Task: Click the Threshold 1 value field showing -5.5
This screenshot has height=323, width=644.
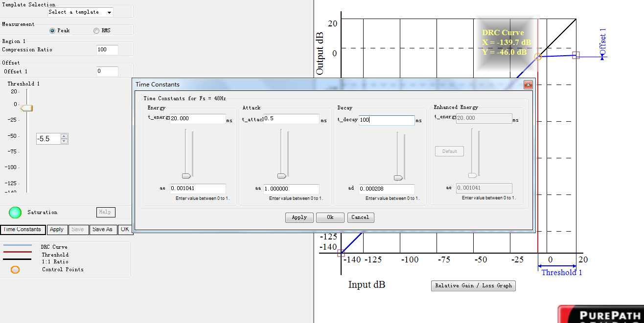Action: click(48, 139)
